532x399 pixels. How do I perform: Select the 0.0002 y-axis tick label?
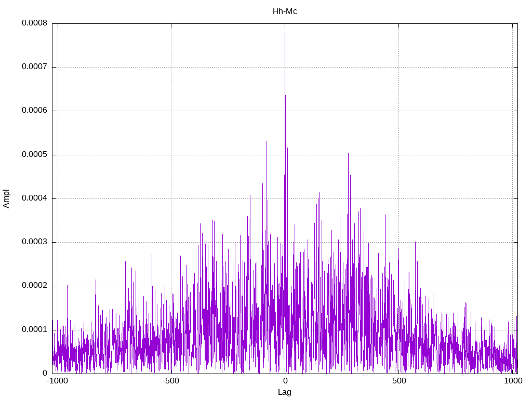35,285
